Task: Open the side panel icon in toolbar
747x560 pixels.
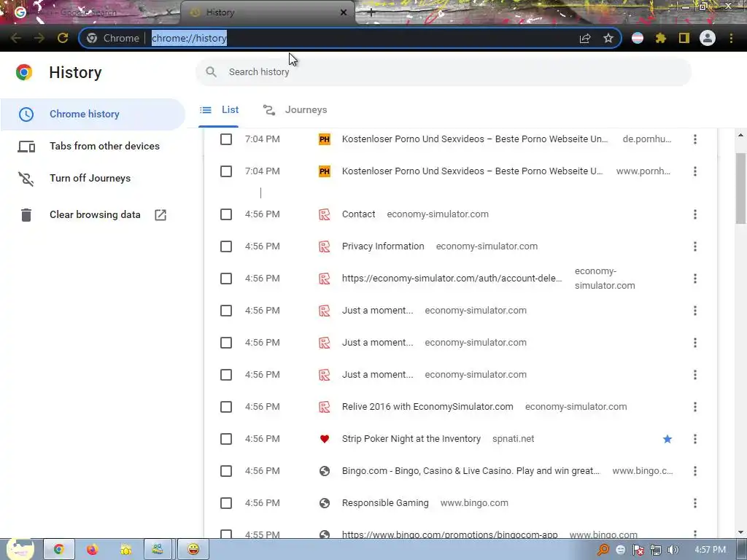Action: click(684, 38)
